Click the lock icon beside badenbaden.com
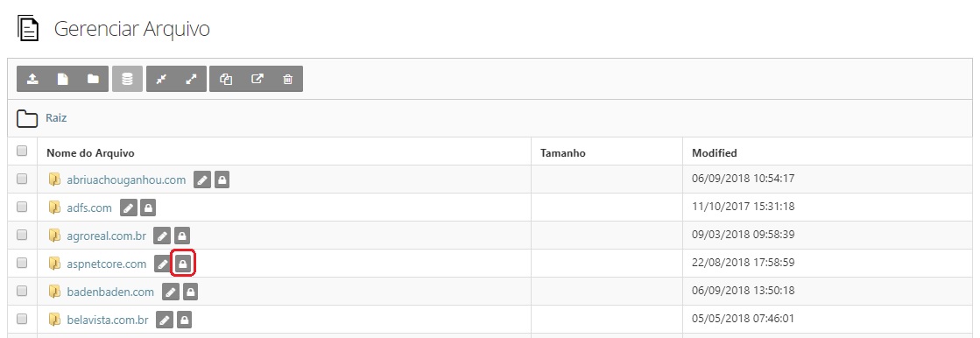The image size is (980, 338). point(191,291)
